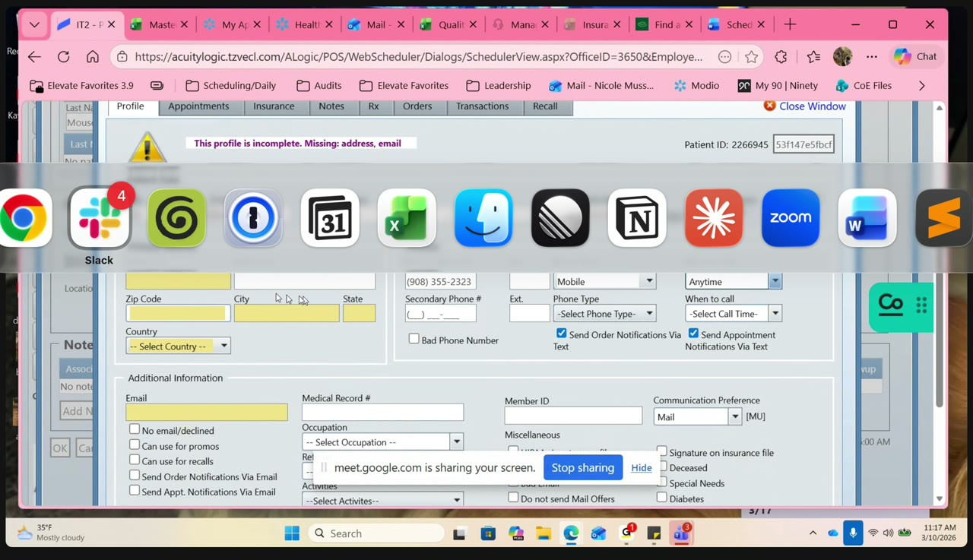The image size is (973, 560).
Task: Open the calendar app showing 31
Action: point(330,218)
